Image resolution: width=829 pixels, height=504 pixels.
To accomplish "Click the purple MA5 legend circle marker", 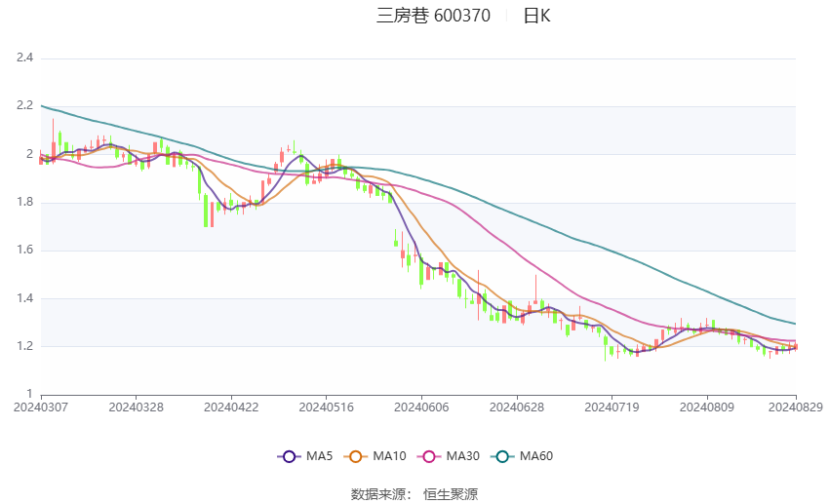I will click(288, 456).
